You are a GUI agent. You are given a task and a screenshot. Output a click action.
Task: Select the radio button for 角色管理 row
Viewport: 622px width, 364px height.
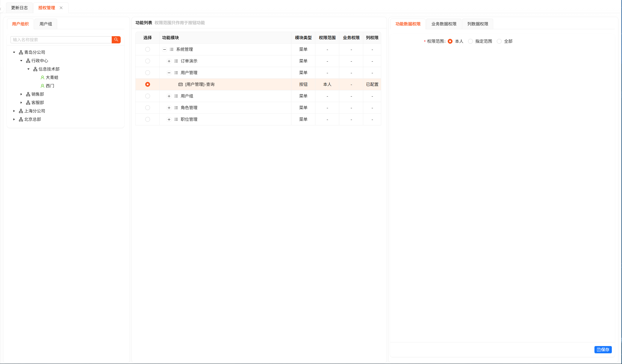pos(148,108)
